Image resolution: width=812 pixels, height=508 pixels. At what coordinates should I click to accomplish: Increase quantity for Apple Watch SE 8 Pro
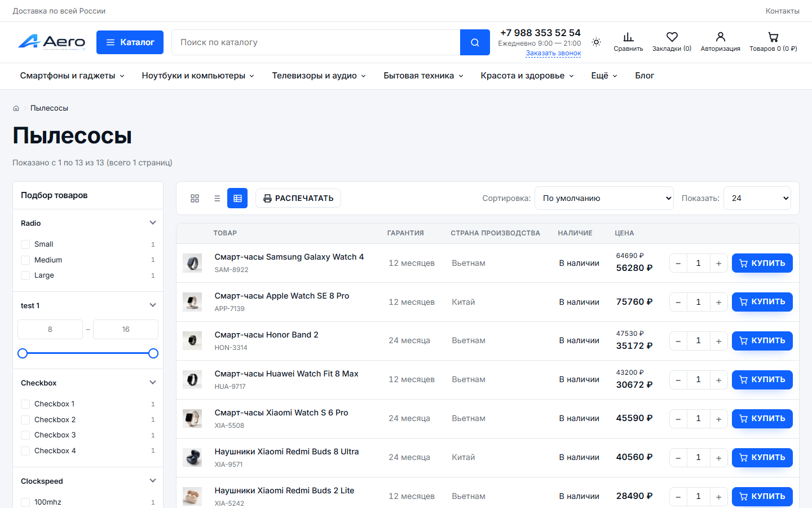tap(718, 302)
